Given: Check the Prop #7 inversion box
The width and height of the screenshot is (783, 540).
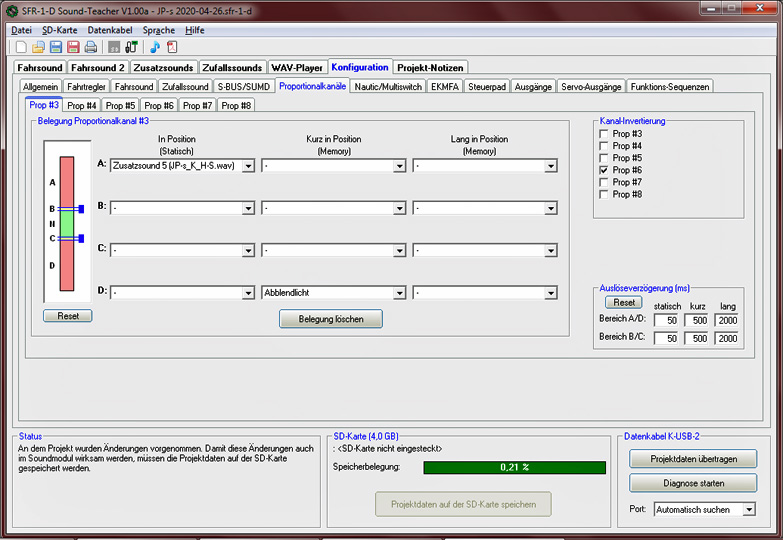Looking at the screenshot, I should 604,182.
